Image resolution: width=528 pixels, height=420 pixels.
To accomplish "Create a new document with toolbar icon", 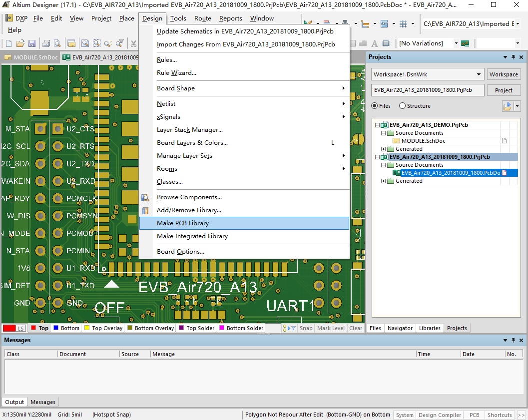I will point(9,43).
